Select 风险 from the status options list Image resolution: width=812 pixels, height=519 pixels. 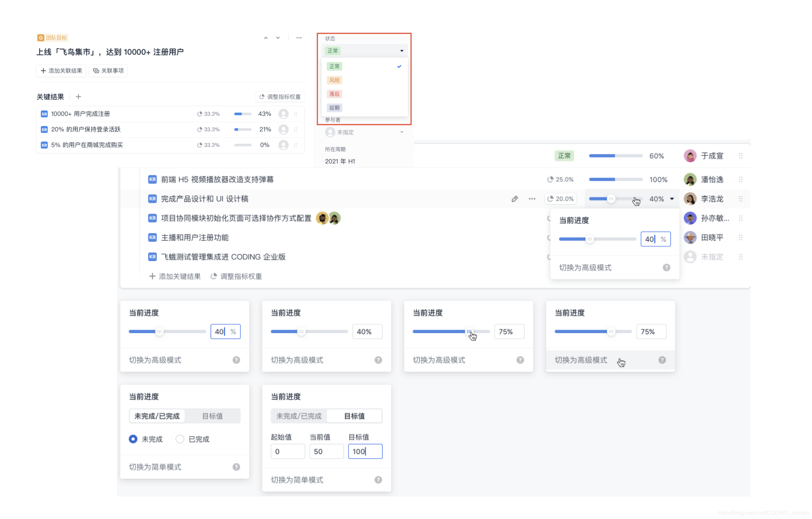click(x=334, y=80)
